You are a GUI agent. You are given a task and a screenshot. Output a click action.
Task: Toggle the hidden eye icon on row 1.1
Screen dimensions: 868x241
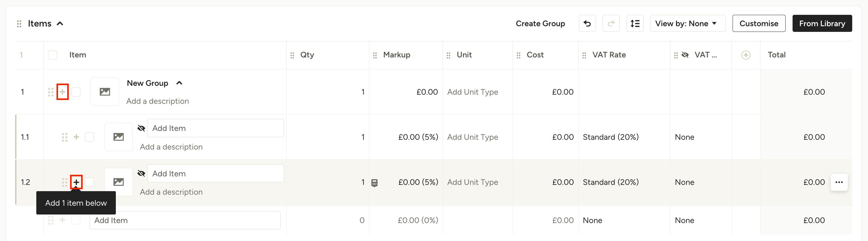click(x=141, y=128)
